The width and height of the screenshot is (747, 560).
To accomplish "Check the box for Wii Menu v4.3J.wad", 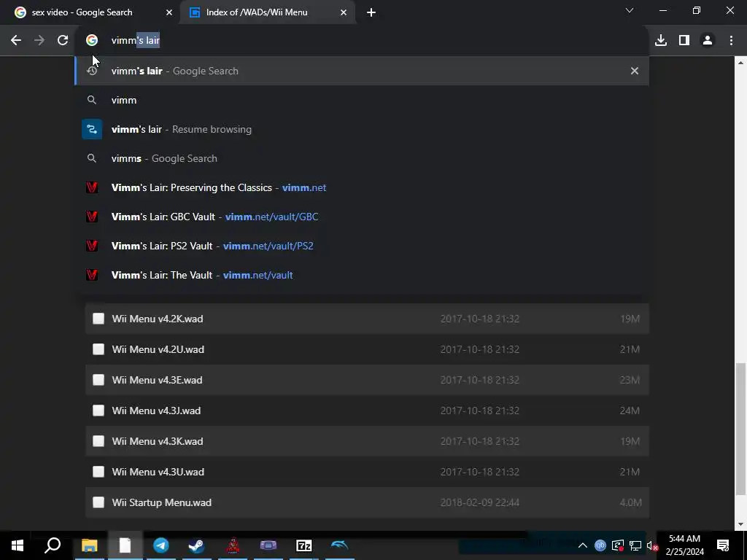I will click(x=98, y=411).
